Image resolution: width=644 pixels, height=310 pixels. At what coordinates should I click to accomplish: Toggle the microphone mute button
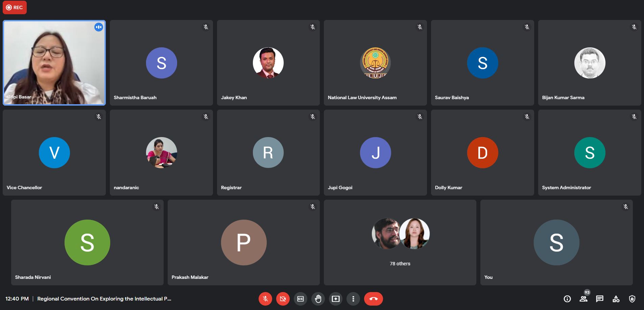265,299
